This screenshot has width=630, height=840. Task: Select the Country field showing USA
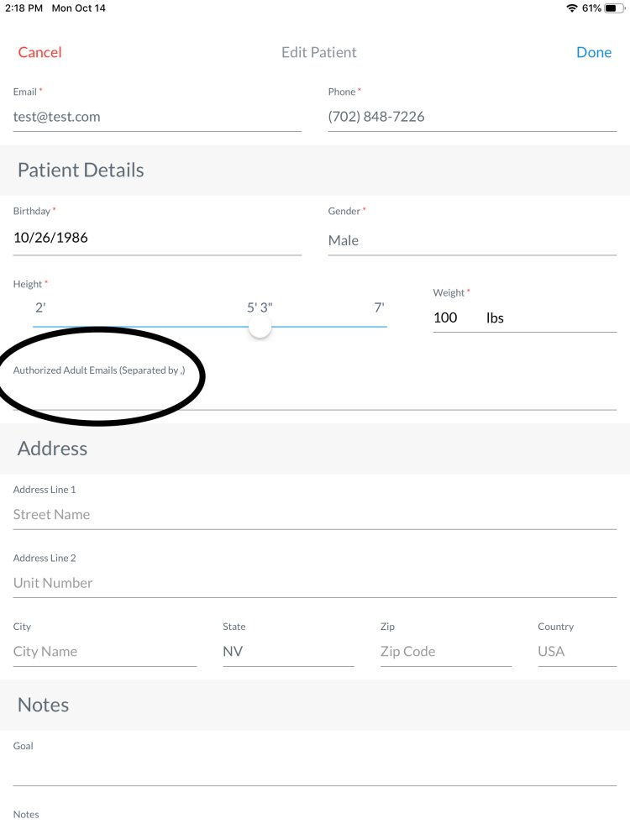[576, 651]
